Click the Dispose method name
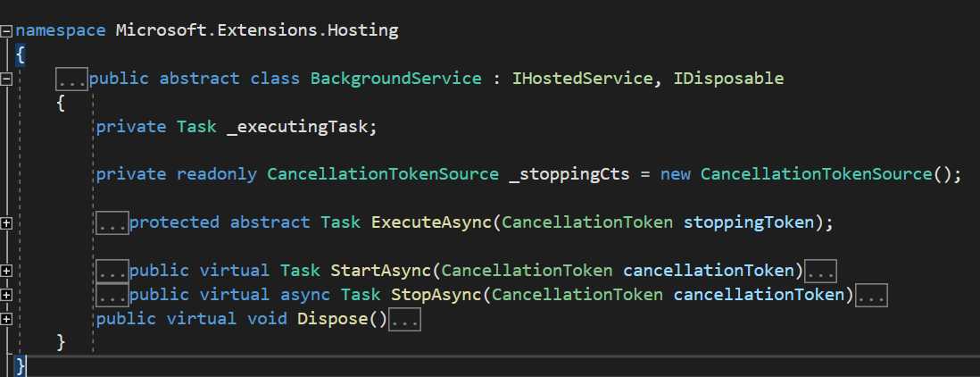 [333, 318]
